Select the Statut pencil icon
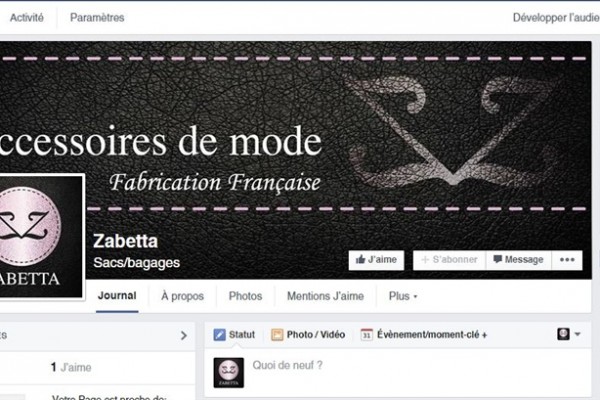The height and width of the screenshot is (400, 600). point(219,335)
